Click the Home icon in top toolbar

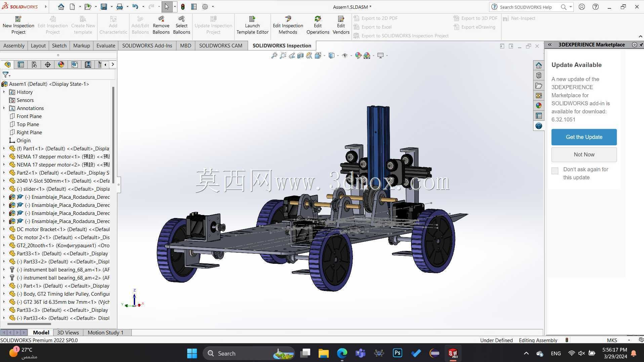tap(61, 7)
